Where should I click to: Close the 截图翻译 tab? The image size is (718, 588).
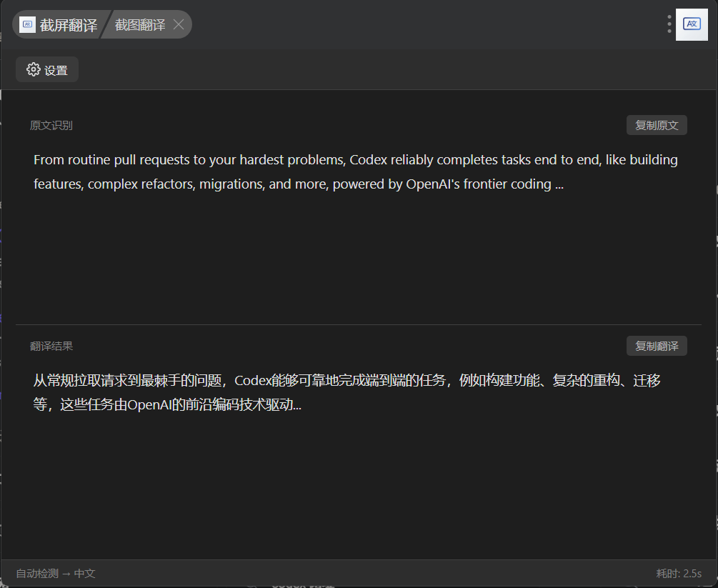(x=179, y=25)
